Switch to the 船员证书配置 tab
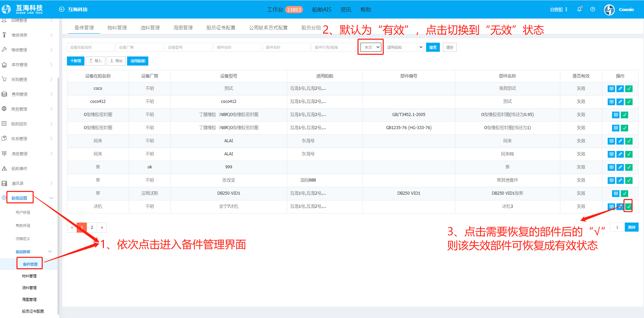 pos(221,28)
